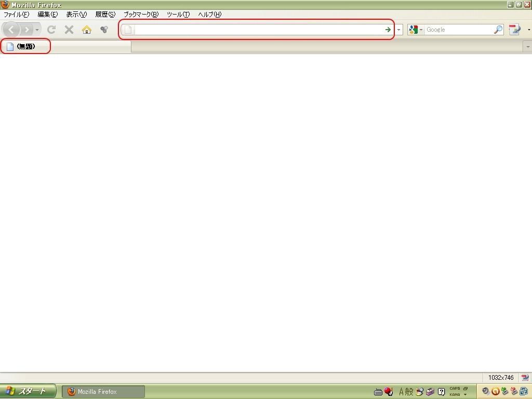This screenshot has width=532, height=399.
Task: Toggle KANA lock indicator in language bar
Action: tap(455, 395)
